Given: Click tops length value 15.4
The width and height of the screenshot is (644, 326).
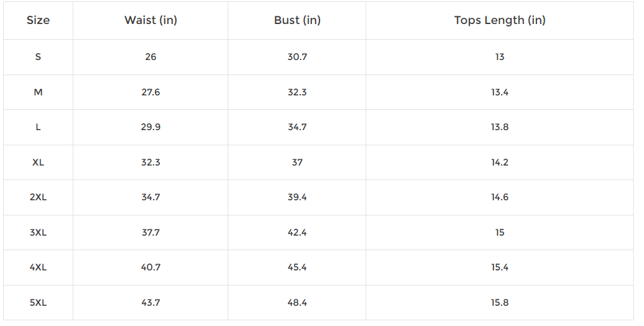Looking at the screenshot, I should (500, 267).
